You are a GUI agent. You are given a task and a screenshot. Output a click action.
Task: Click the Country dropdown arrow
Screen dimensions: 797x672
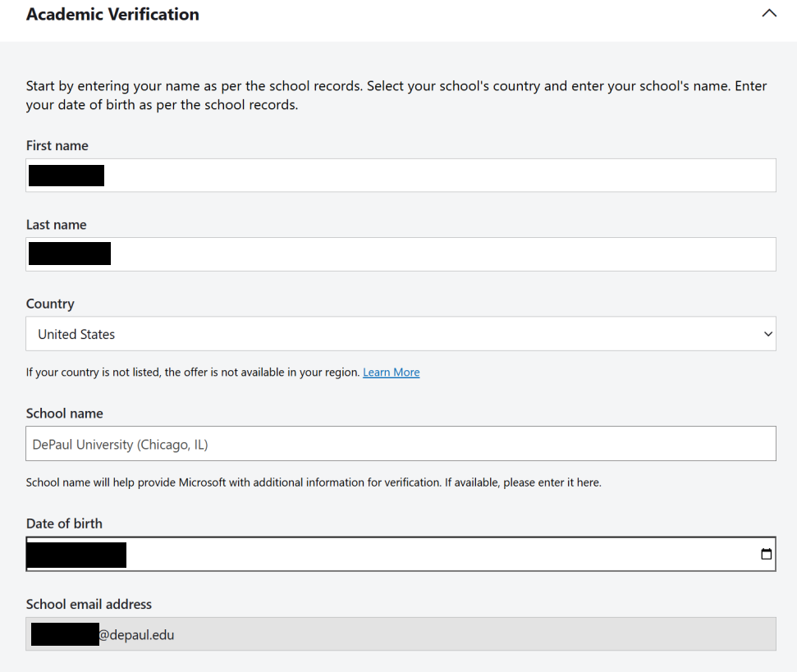(x=767, y=334)
